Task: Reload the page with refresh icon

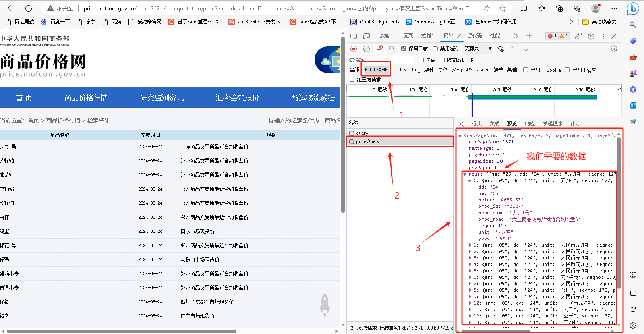Action: (29, 8)
